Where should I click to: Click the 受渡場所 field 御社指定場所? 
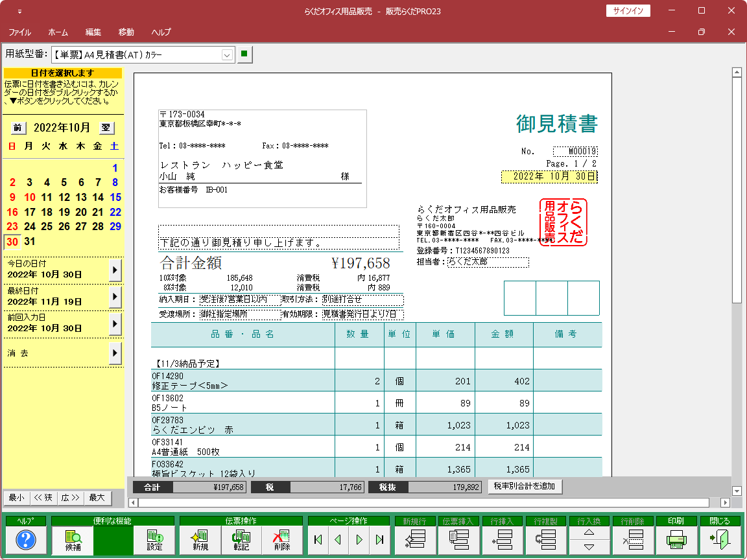(x=240, y=314)
